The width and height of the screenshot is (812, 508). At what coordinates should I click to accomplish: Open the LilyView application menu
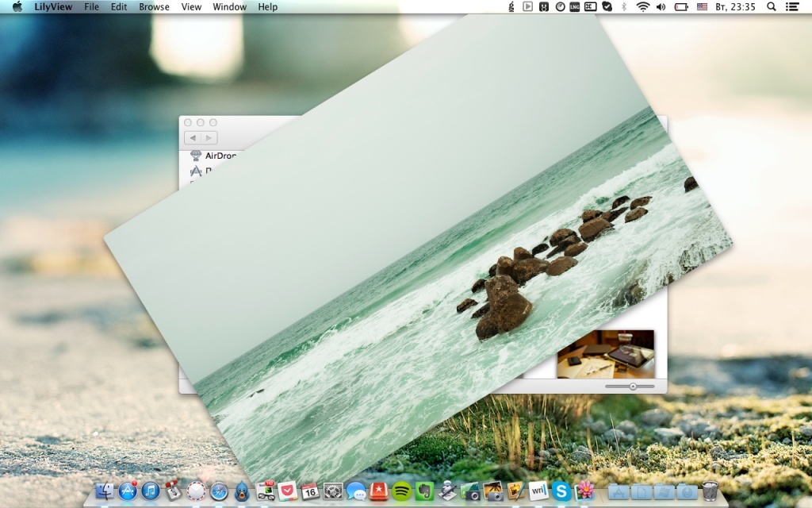tap(54, 6)
